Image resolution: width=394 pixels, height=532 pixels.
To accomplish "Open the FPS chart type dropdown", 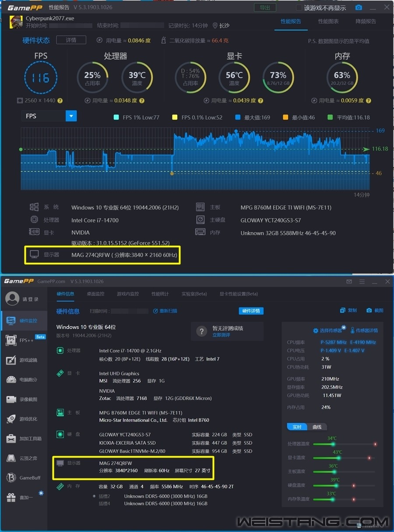I will pyautogui.click(x=71, y=116).
